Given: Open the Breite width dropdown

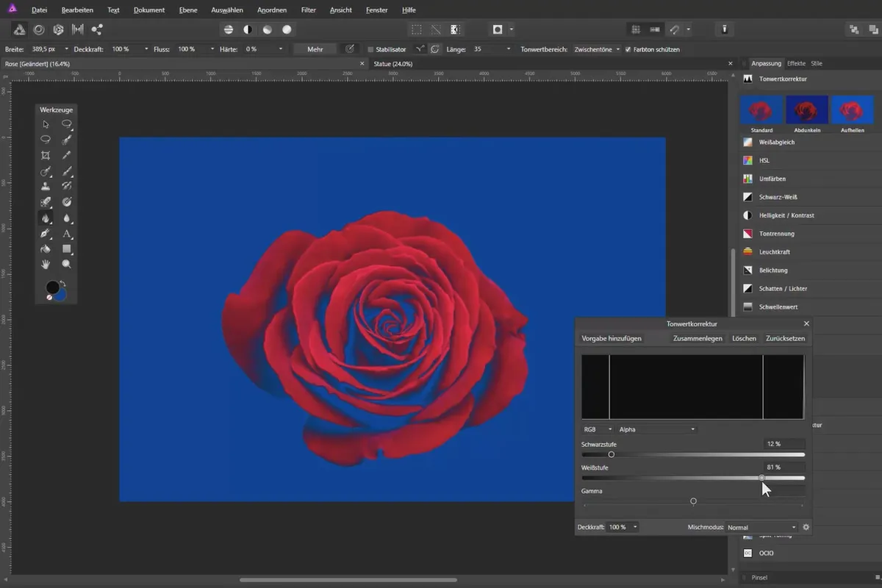Looking at the screenshot, I should tap(67, 49).
